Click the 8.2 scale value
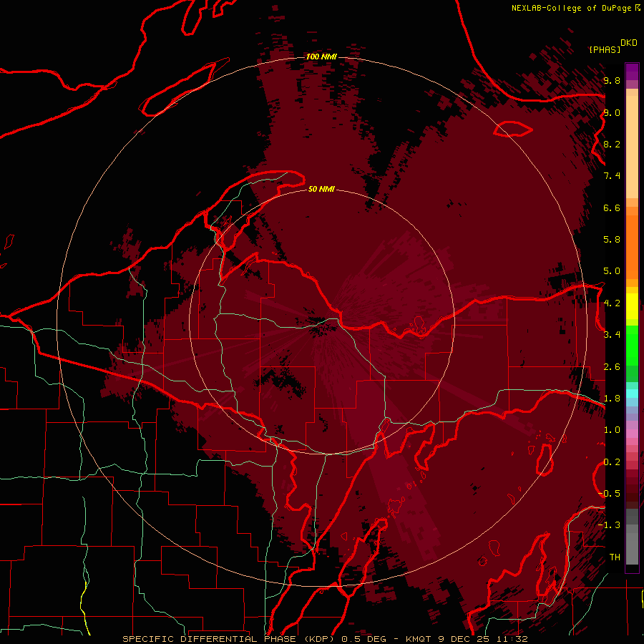 (x=612, y=144)
